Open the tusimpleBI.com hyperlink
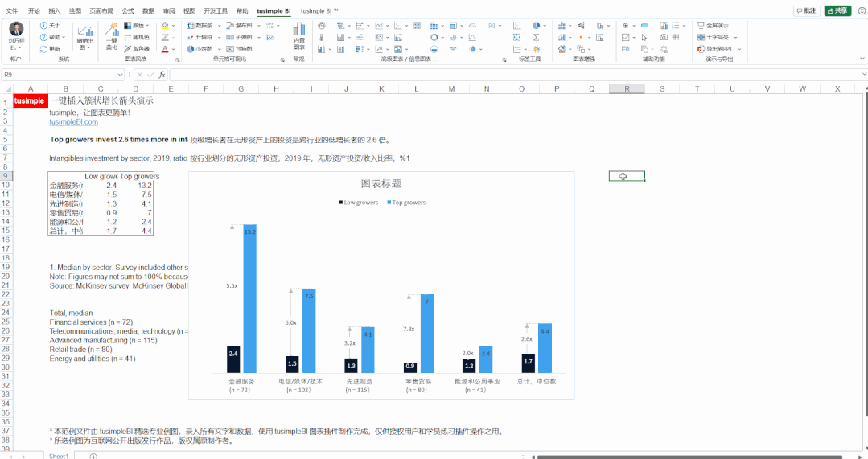This screenshot has height=459, width=868. tap(74, 121)
